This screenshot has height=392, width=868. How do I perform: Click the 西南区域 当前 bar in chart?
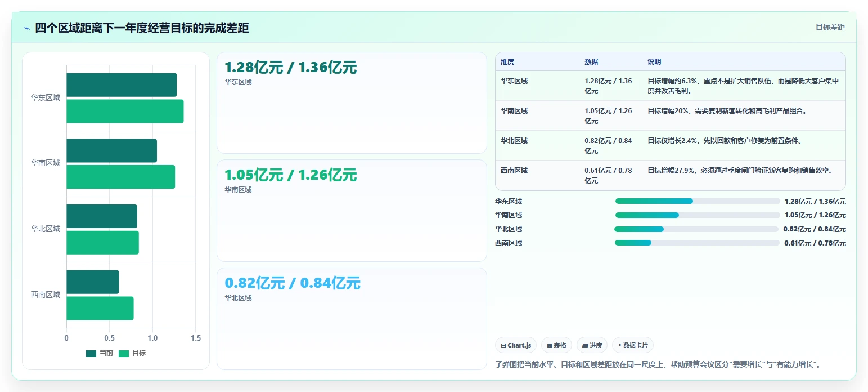click(x=93, y=282)
